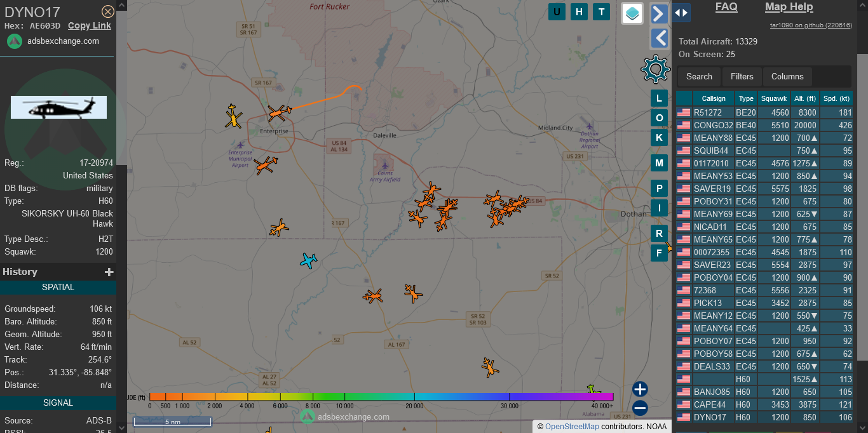This screenshot has width=868, height=433.
Task: Toggle the M map option
Action: [660, 163]
